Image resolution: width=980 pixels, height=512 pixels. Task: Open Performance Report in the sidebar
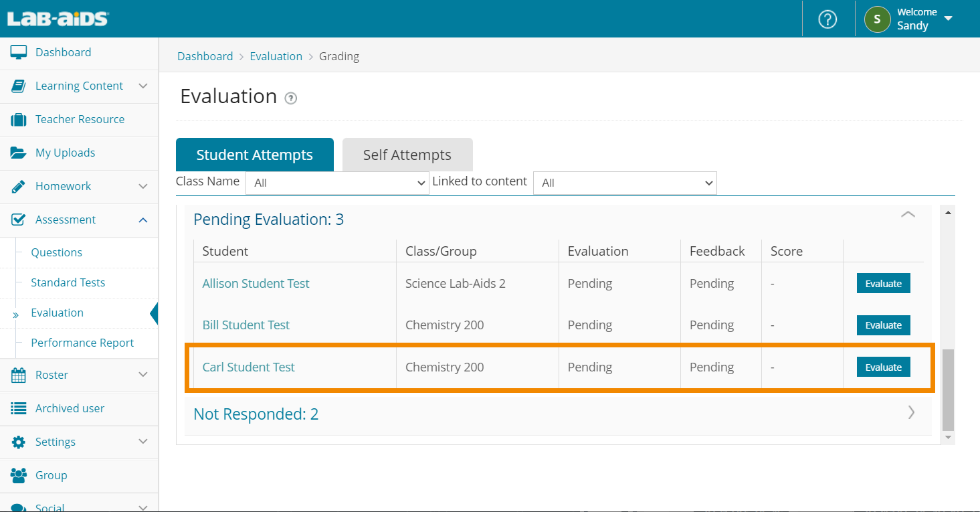click(82, 343)
